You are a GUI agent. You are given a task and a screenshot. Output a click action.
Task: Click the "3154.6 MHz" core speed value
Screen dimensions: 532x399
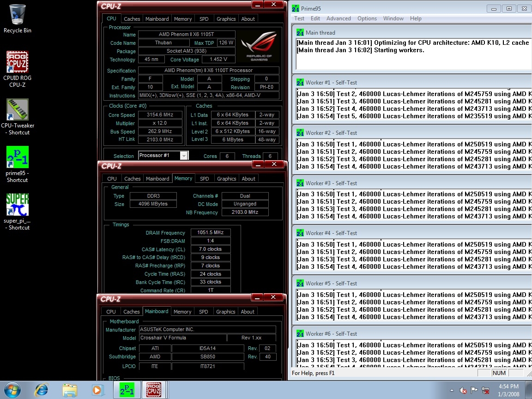click(x=160, y=115)
